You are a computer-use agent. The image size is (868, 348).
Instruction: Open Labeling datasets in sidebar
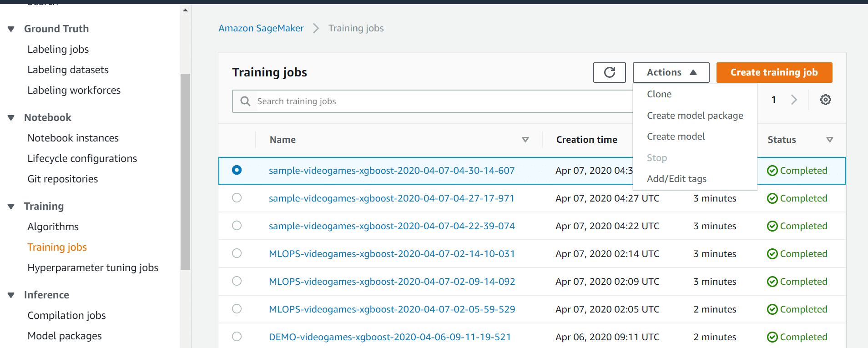click(68, 70)
